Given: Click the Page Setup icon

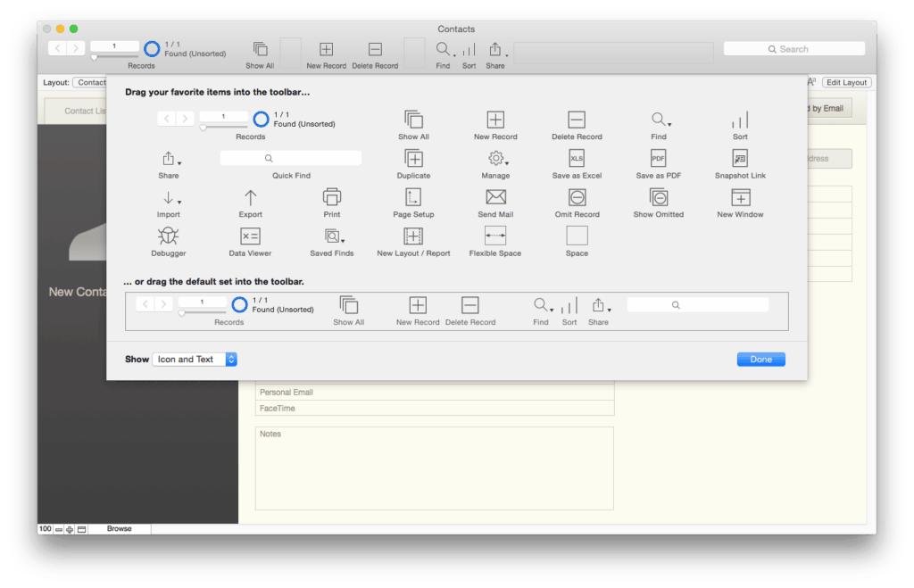Looking at the screenshot, I should (413, 197).
